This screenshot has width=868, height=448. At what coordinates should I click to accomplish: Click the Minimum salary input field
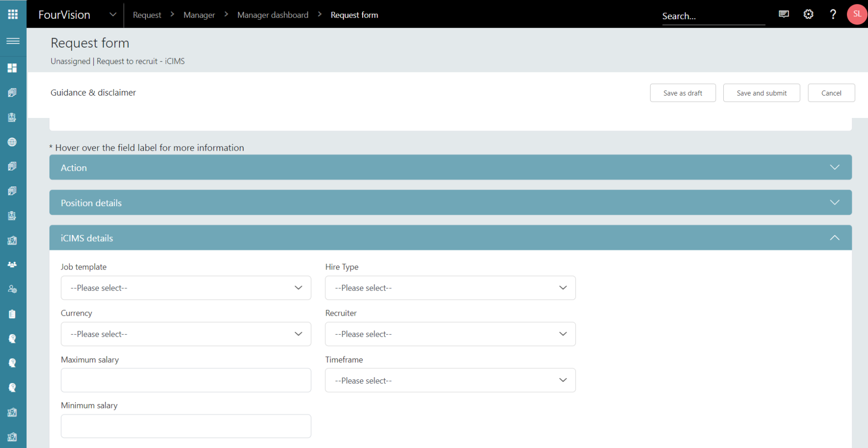(186, 426)
